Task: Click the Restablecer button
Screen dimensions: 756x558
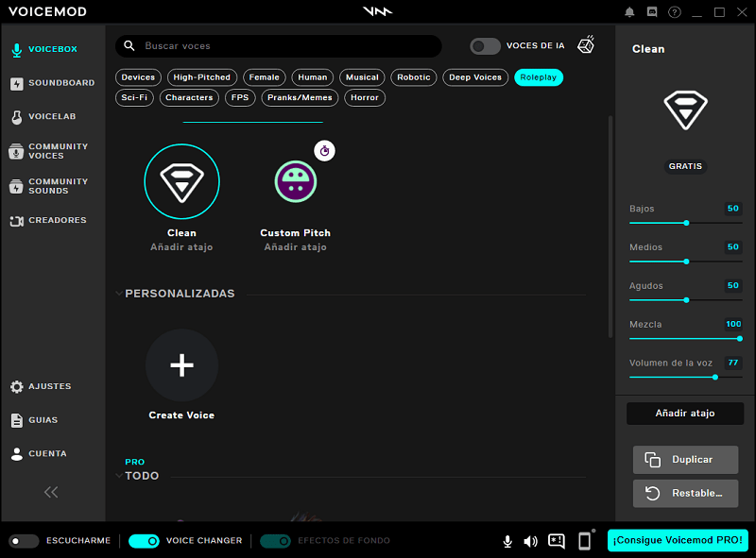Action: (x=685, y=494)
